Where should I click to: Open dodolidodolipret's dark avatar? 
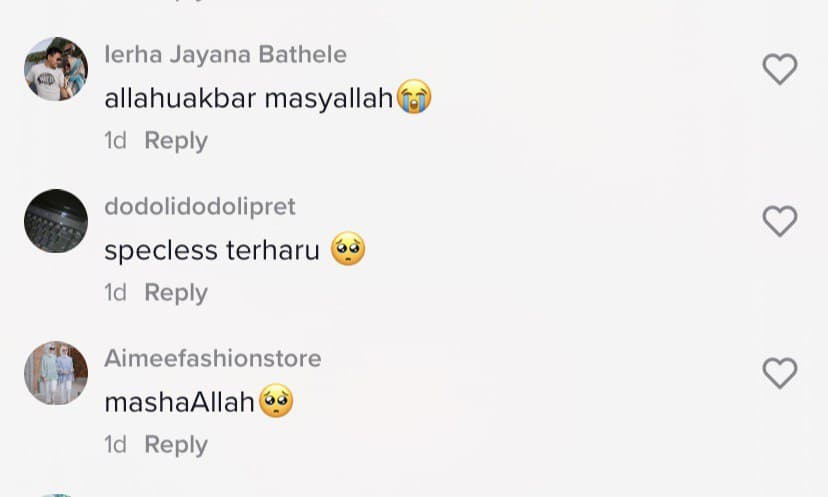pyautogui.click(x=56, y=221)
